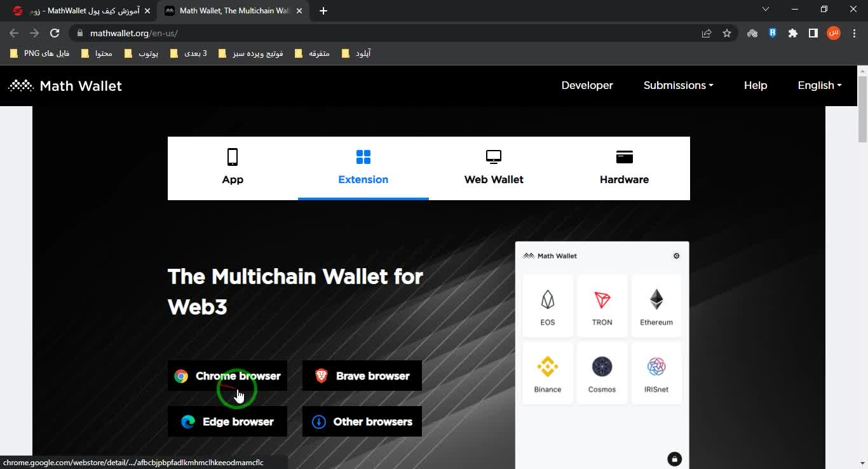The image size is (868, 469).
Task: Open Math Wallet settings gear icon
Action: (676, 256)
